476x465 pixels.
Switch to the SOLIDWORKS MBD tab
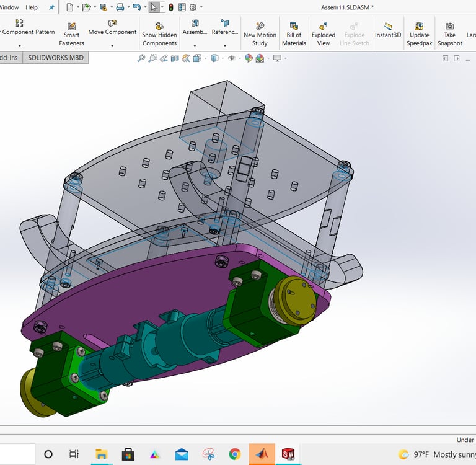point(56,58)
